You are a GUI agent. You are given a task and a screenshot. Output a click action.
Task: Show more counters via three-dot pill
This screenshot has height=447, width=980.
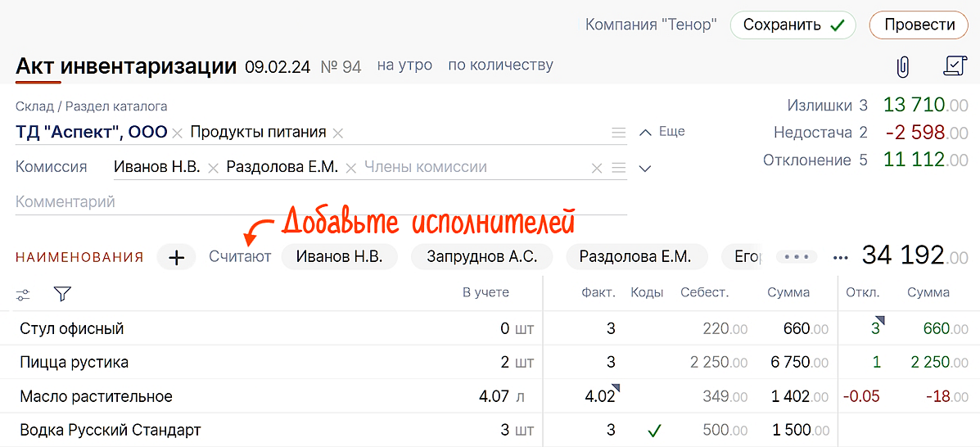click(796, 257)
